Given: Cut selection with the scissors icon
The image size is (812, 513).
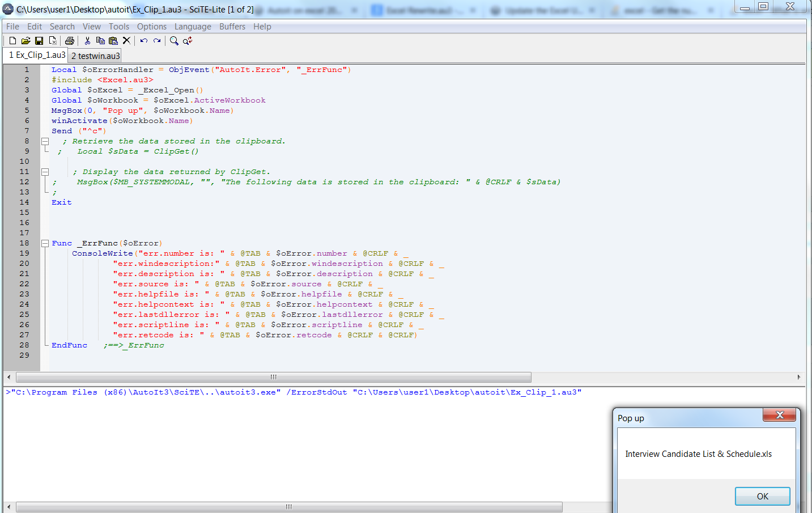Looking at the screenshot, I should click(87, 41).
